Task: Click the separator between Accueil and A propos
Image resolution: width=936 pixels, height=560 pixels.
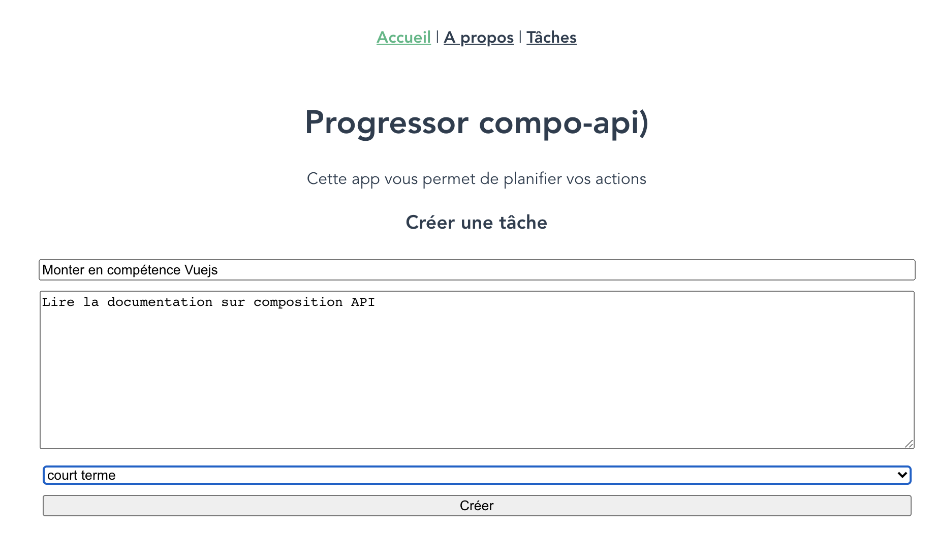Action: [x=437, y=37]
